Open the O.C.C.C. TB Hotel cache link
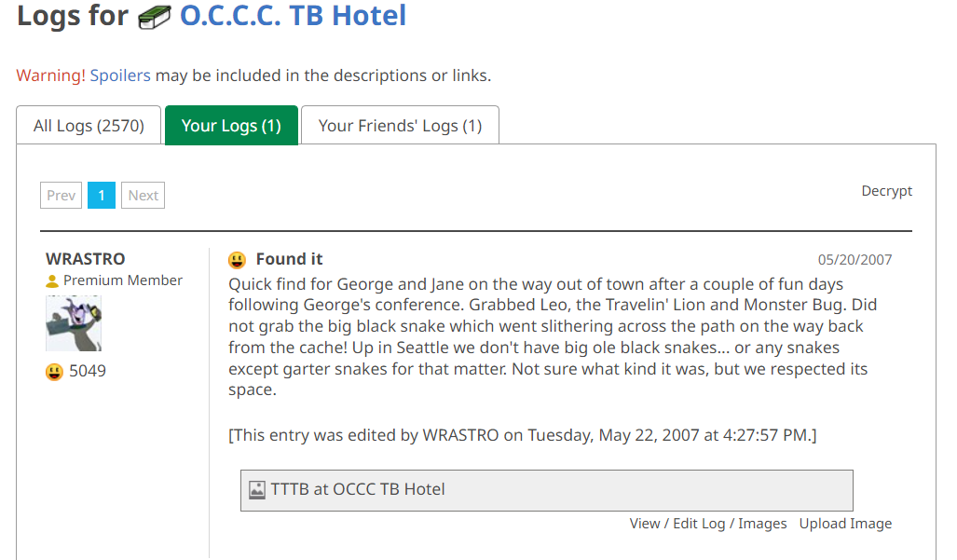Image resolution: width=957 pixels, height=560 pixels. (293, 16)
